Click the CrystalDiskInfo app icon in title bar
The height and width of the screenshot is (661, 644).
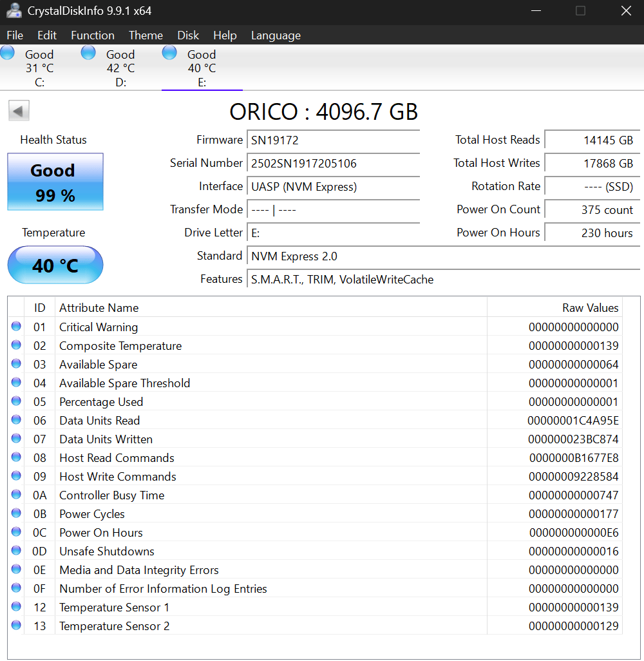[14, 10]
